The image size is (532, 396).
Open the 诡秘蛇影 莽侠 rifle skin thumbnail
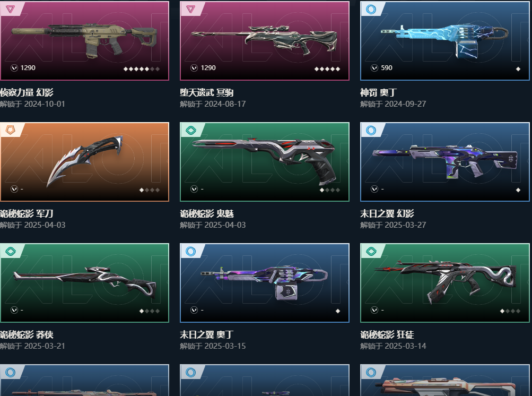coord(84,282)
